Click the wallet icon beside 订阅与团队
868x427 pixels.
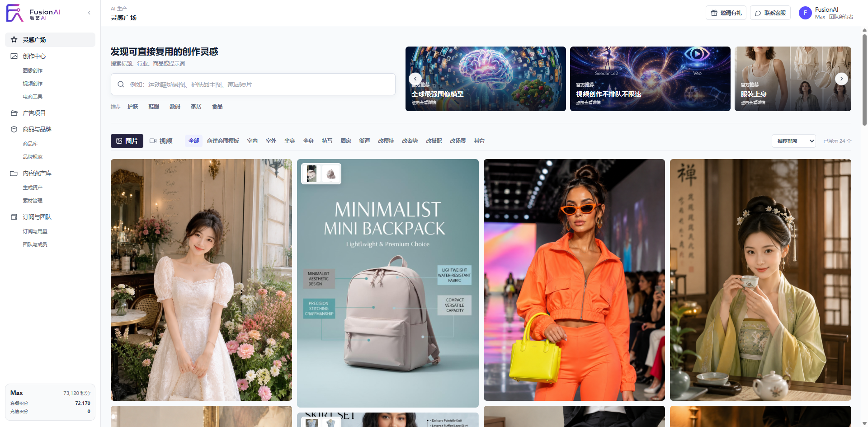point(14,217)
